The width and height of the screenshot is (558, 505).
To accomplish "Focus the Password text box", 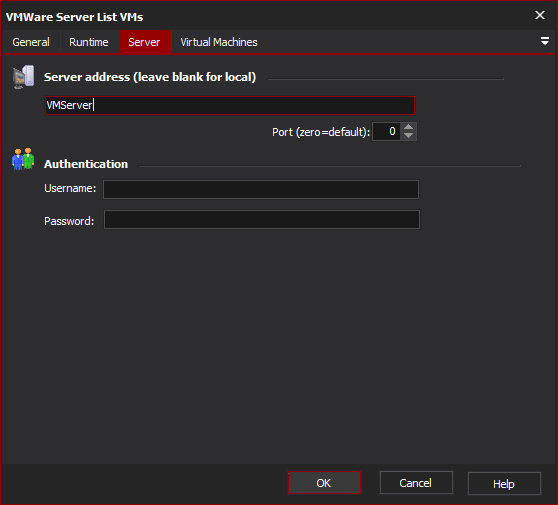I will pyautogui.click(x=262, y=220).
